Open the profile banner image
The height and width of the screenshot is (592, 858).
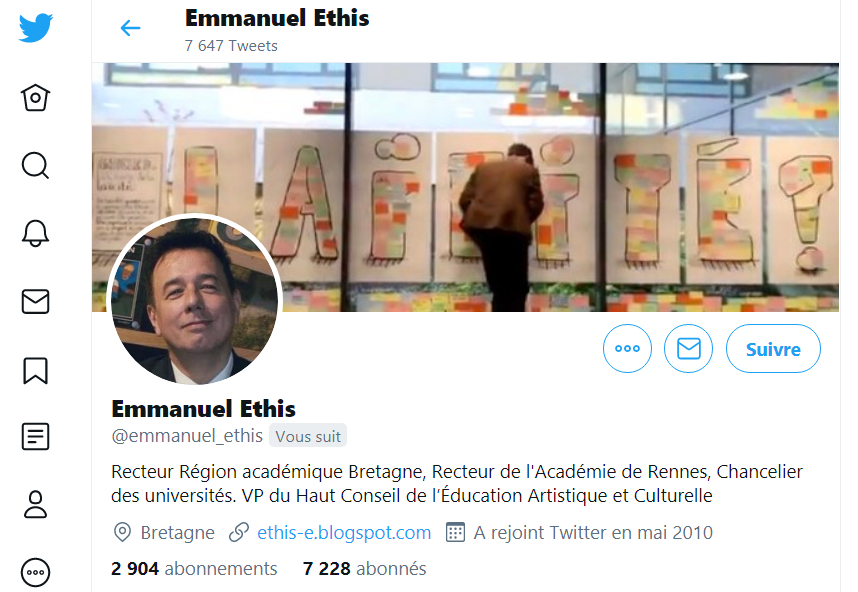(x=465, y=187)
